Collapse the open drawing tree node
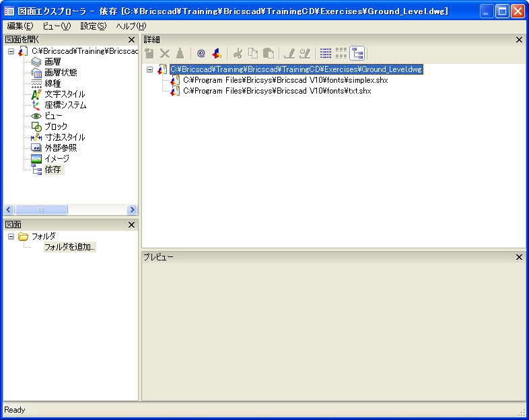This screenshot has width=529, height=420. (11, 52)
